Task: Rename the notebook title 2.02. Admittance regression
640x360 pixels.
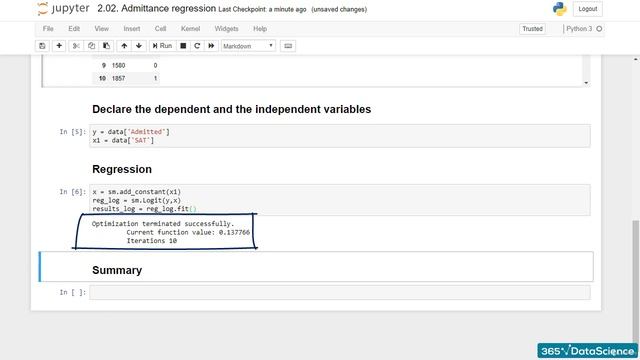Action: pyautogui.click(x=156, y=9)
